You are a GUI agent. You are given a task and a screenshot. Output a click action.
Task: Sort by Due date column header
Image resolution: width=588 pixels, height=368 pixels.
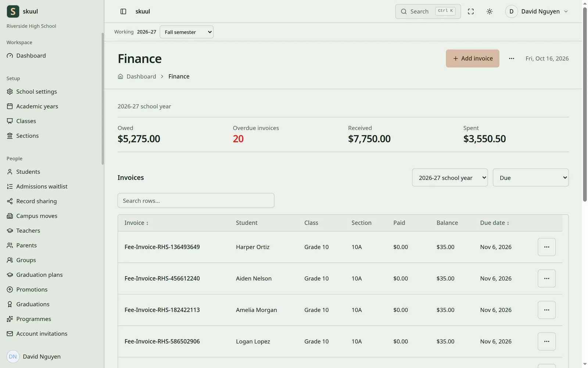pyautogui.click(x=495, y=223)
